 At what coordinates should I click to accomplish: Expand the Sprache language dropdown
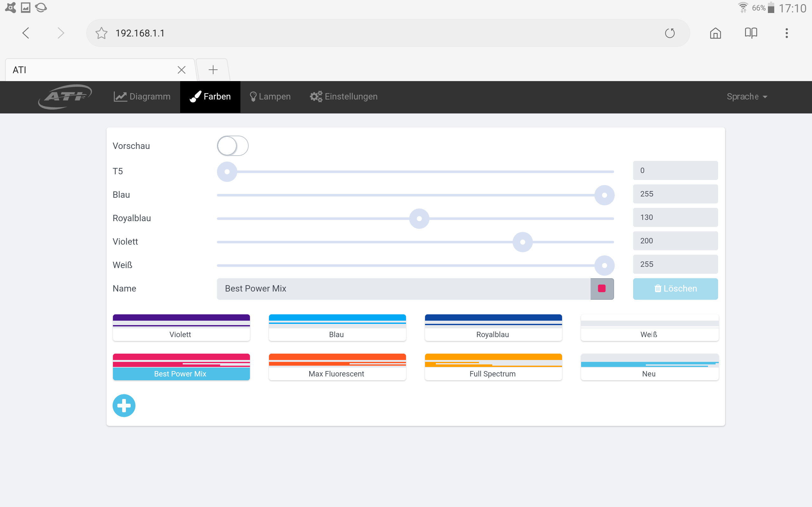[747, 97]
